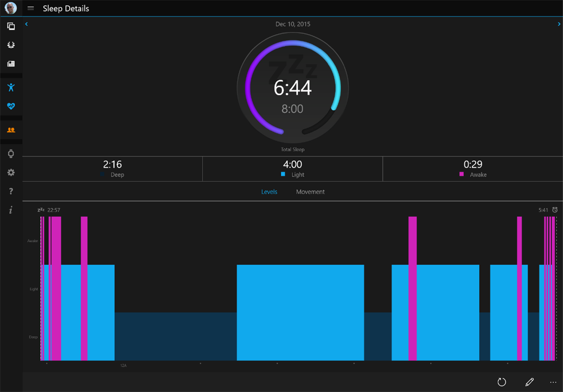Open the tiles icon below the avatar

point(11,26)
